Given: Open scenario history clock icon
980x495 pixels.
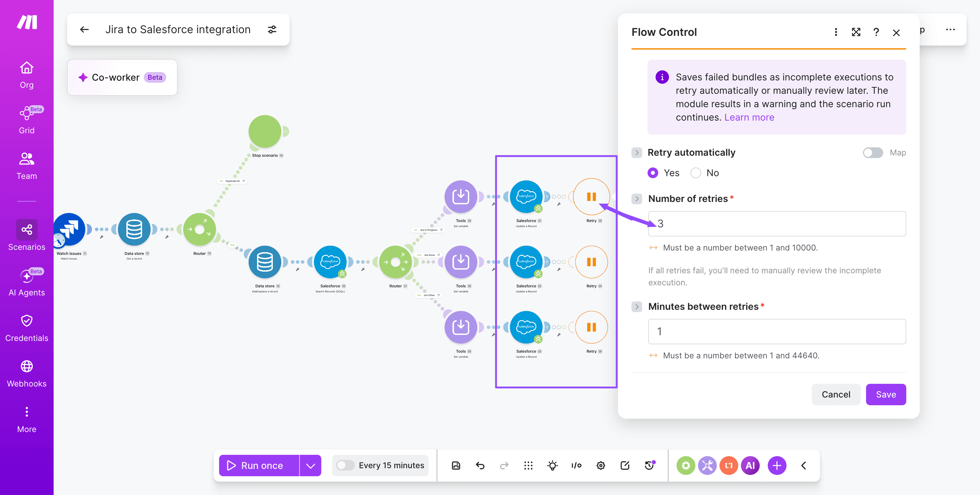Looking at the screenshot, I should click(649, 466).
